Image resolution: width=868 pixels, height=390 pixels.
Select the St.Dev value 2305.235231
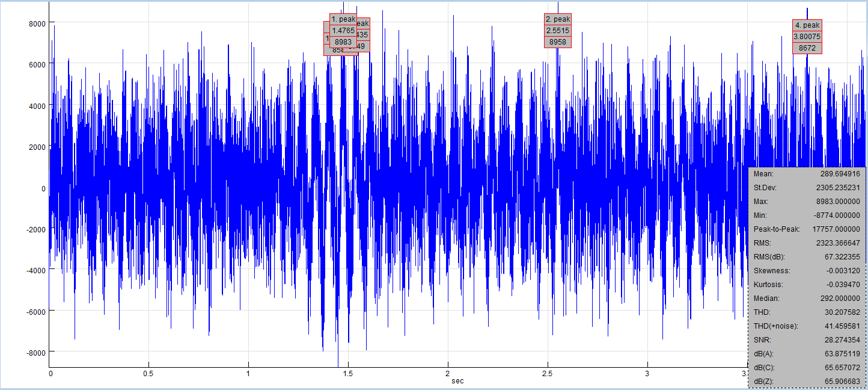tap(836, 188)
